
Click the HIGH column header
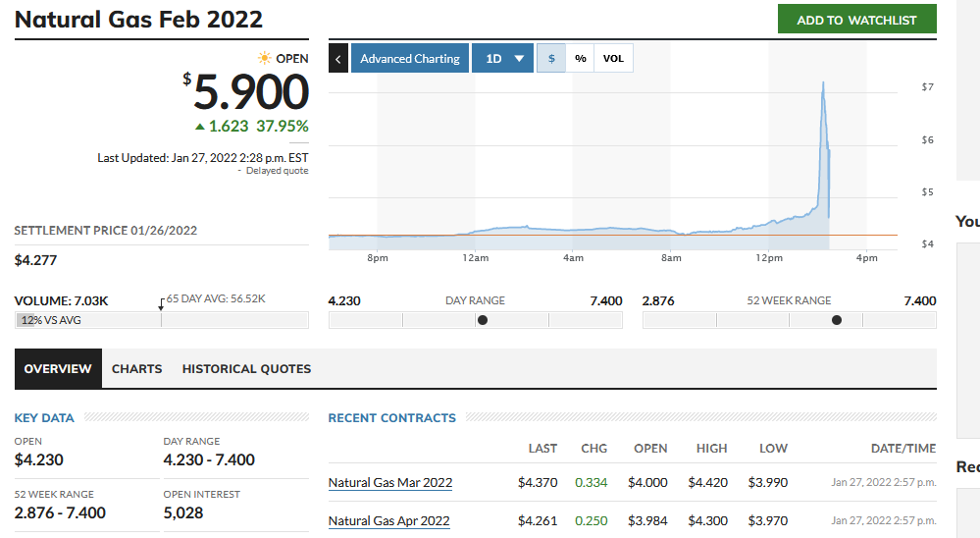coord(712,449)
